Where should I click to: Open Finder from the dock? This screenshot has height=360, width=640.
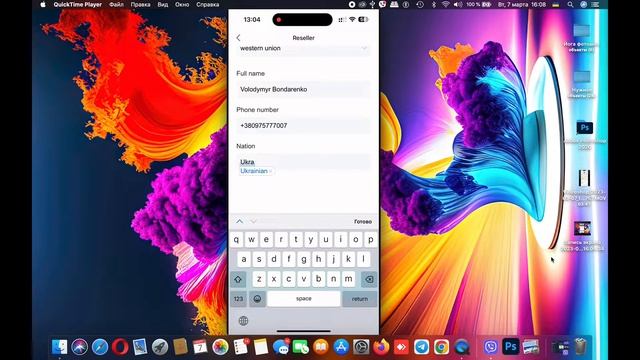[x=60, y=347]
